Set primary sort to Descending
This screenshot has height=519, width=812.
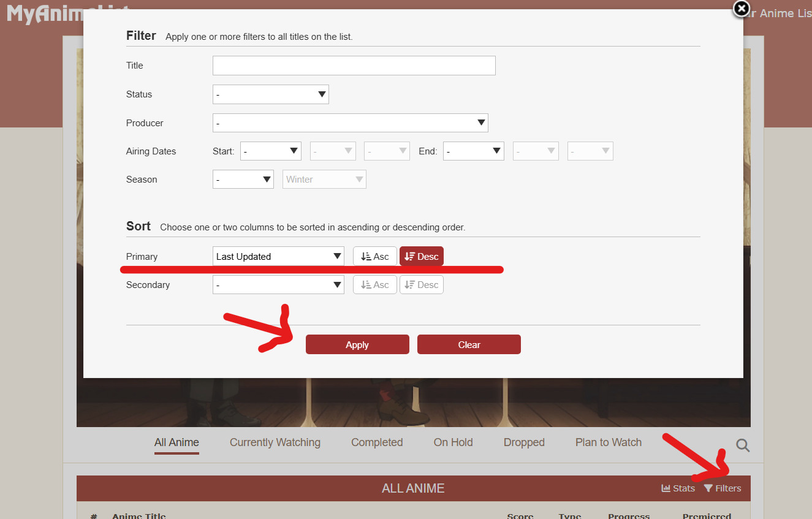(422, 257)
